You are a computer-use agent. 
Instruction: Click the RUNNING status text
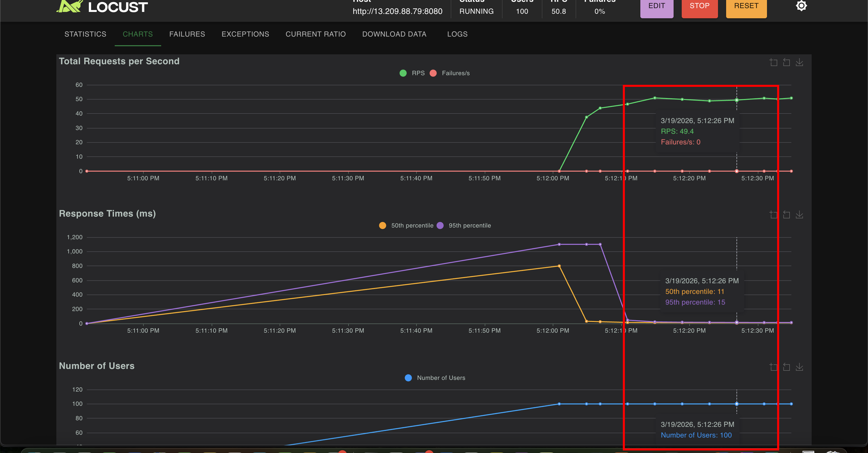(476, 11)
